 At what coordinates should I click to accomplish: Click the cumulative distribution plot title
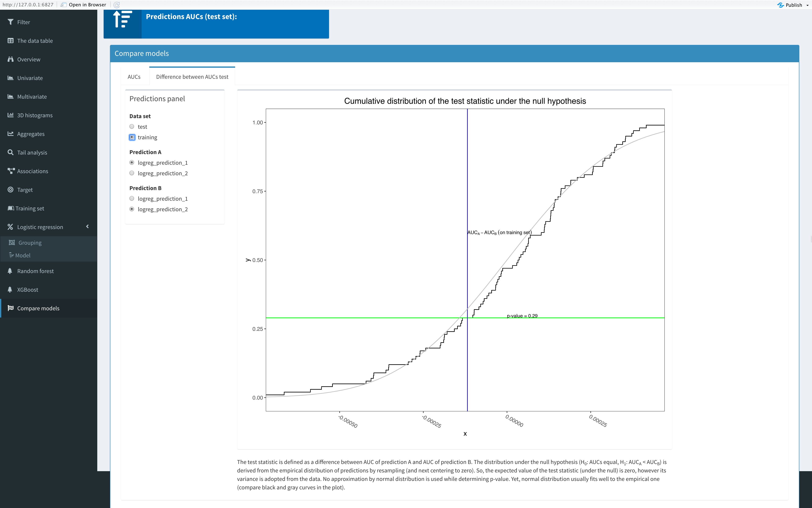click(x=465, y=101)
